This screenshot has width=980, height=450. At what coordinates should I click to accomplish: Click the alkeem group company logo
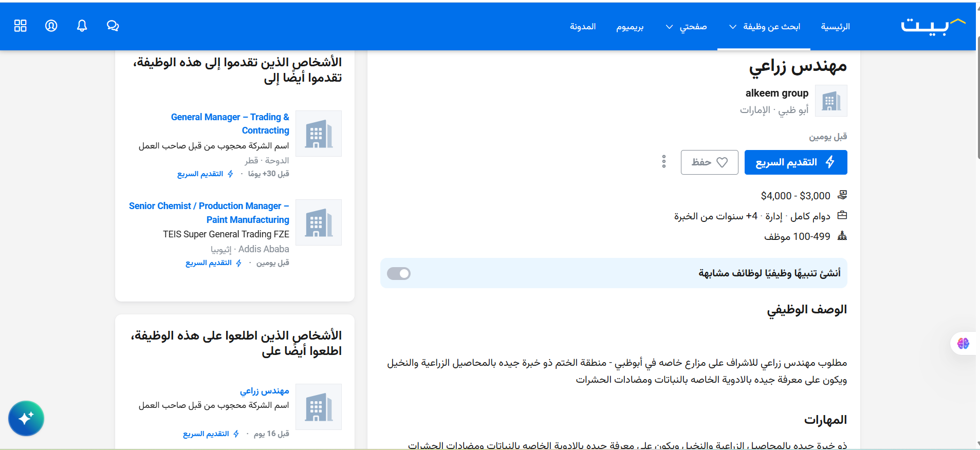[x=831, y=101]
